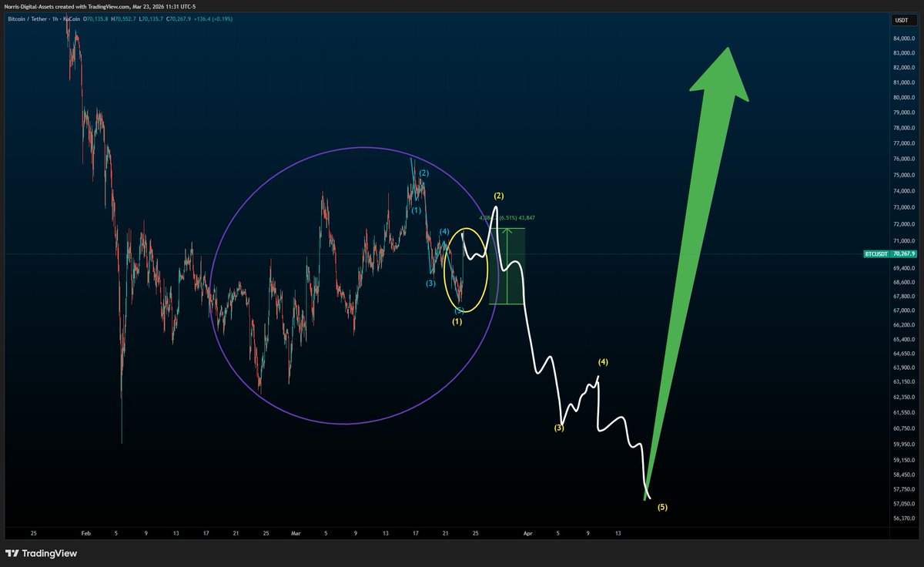924x567 pixels.
Task: Click the 67,000.0 price axis label
Action: point(903,310)
